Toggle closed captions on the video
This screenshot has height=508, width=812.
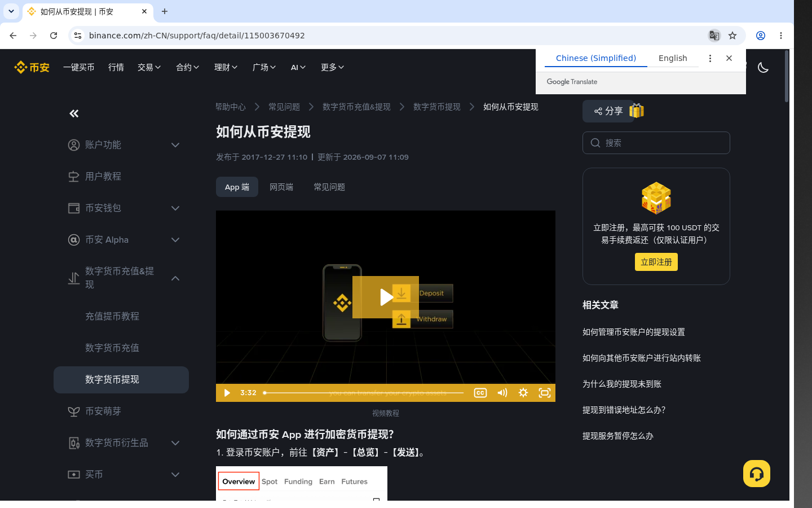(x=480, y=393)
